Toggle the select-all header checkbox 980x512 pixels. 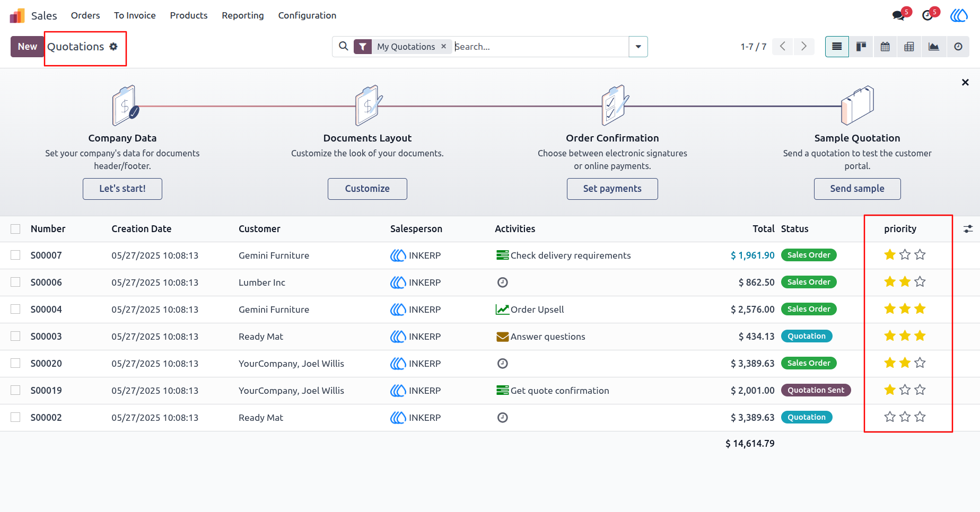point(15,229)
